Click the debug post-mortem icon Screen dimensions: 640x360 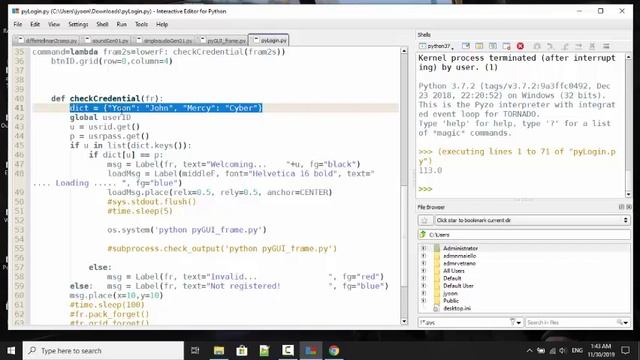point(537,46)
